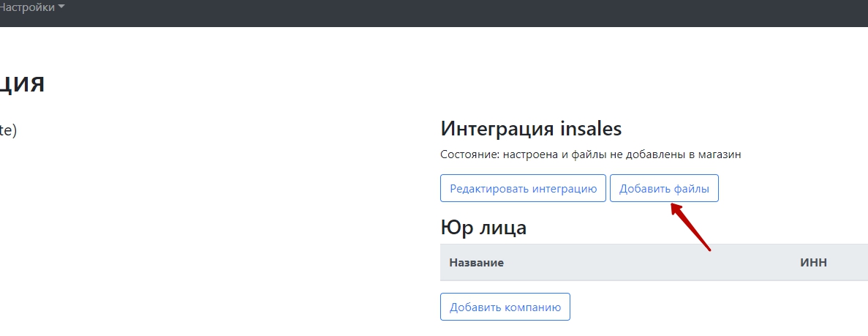
Task: Click the Юр лица section heading
Action: (x=483, y=227)
